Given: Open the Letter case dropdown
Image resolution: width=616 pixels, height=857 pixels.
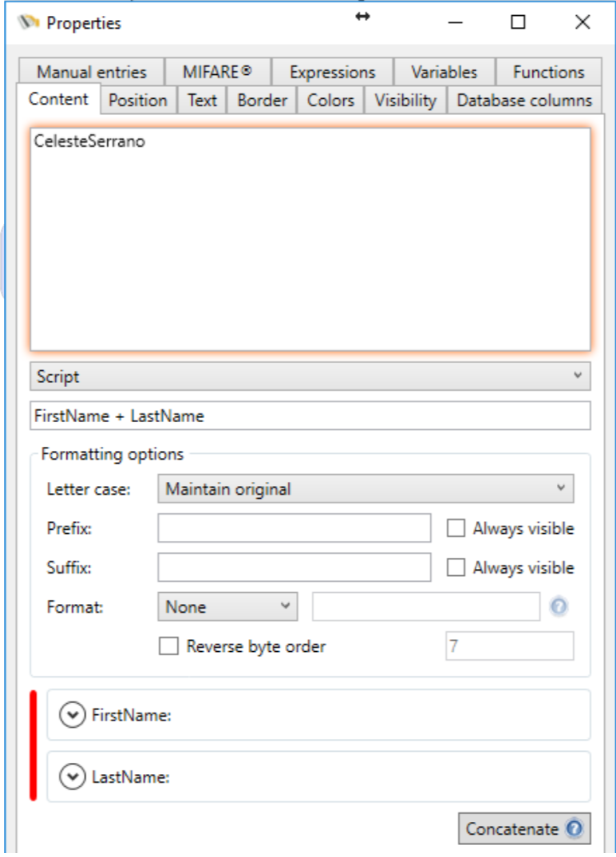Looking at the screenshot, I should (365, 489).
